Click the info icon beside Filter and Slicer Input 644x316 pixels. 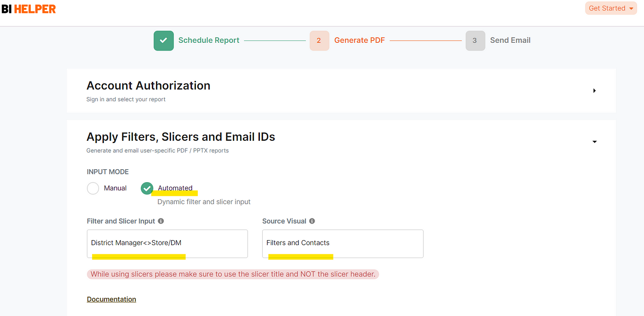click(x=161, y=221)
